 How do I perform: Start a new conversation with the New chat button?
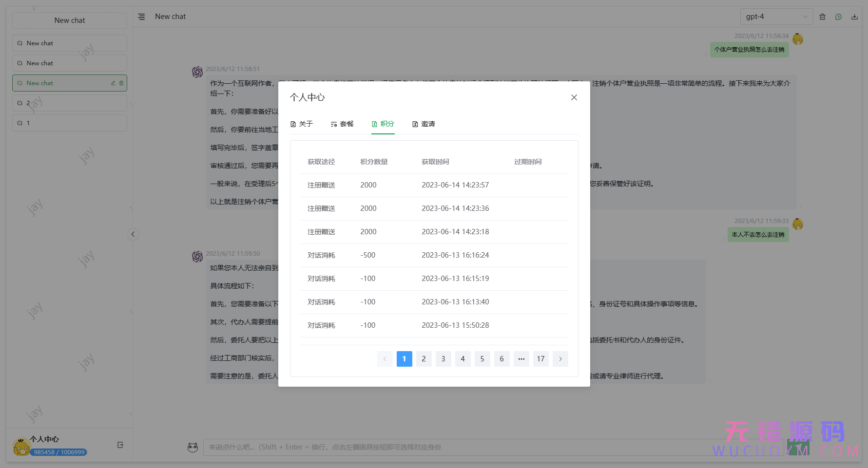(x=69, y=20)
